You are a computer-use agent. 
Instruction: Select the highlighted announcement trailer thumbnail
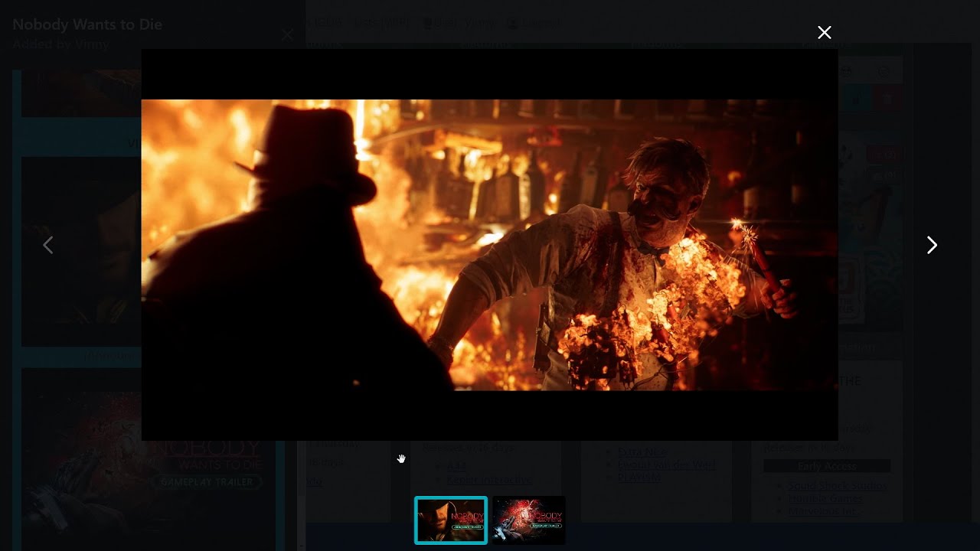pos(451,520)
